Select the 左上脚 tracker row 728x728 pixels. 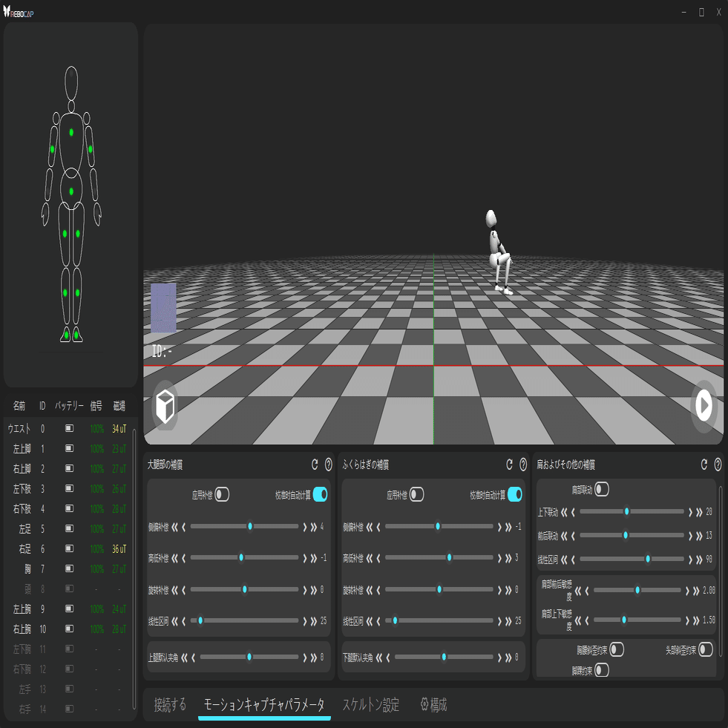tap(67, 448)
